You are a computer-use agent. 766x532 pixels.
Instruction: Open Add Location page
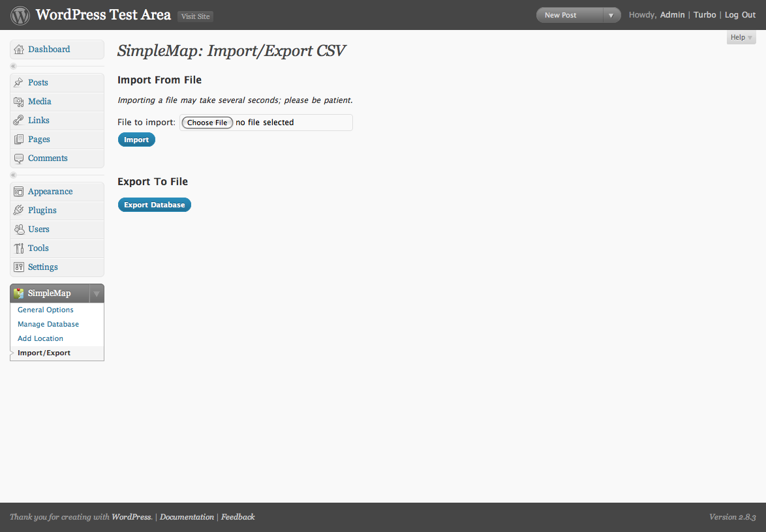[x=40, y=338]
